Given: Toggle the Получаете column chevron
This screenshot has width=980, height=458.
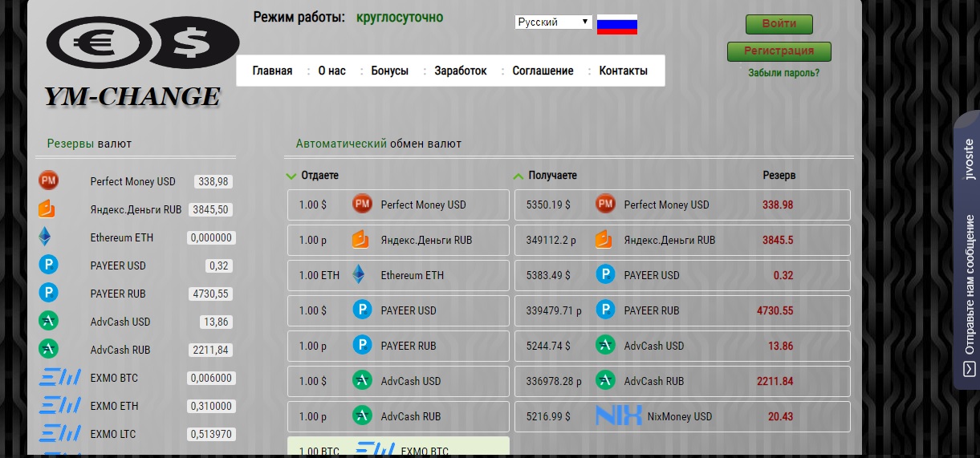Looking at the screenshot, I should tap(518, 176).
